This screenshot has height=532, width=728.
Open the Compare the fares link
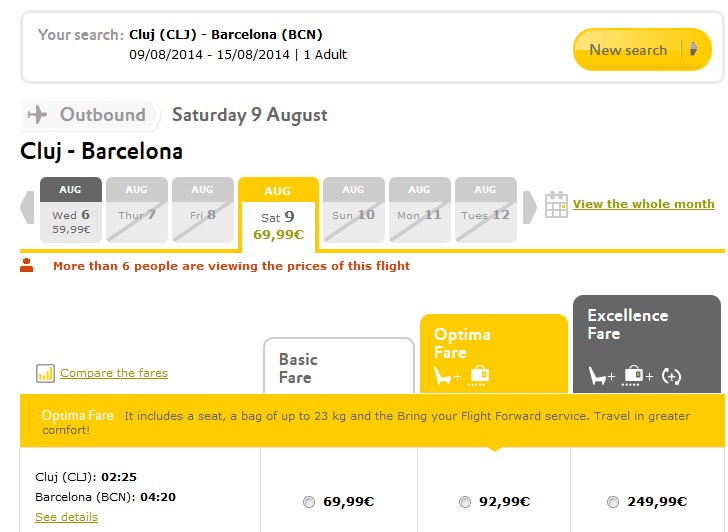(114, 373)
